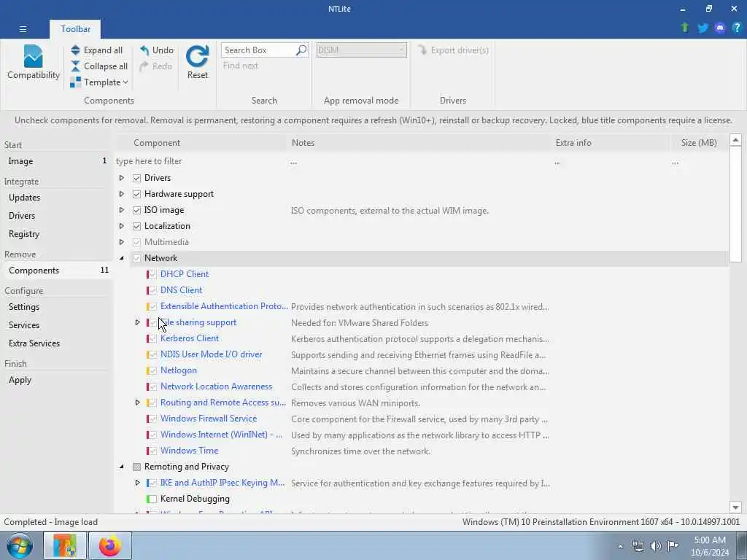747x560 pixels.
Task: Open the Action Center flag icon
Action: tap(673, 546)
